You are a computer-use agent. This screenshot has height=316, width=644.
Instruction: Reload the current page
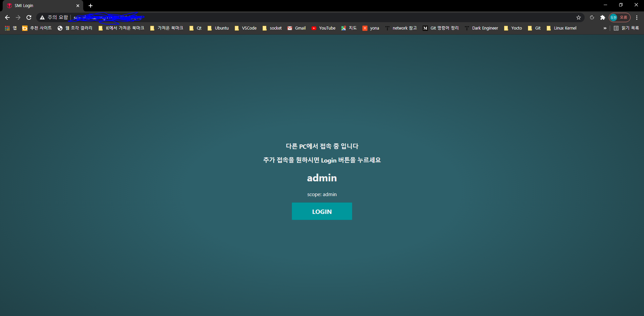29,17
